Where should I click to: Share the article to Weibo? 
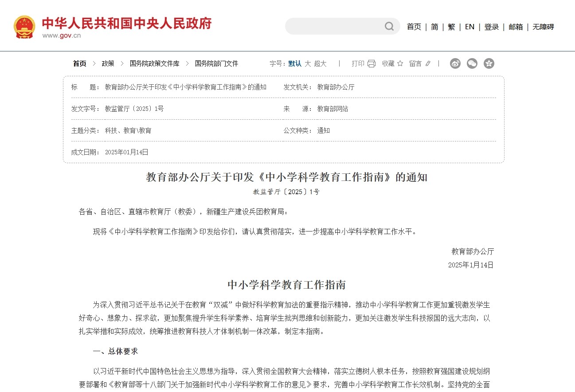[x=455, y=63]
